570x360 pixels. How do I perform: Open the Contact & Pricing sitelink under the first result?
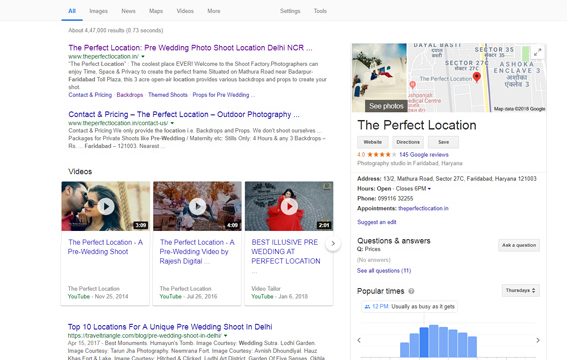pyautogui.click(x=90, y=95)
